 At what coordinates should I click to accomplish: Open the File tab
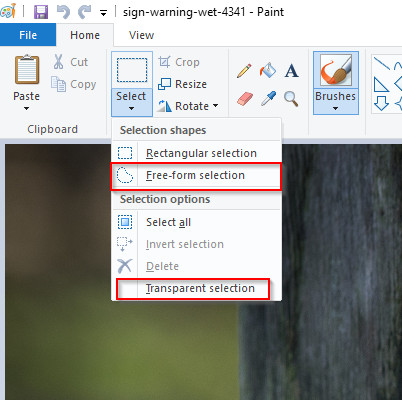28,35
